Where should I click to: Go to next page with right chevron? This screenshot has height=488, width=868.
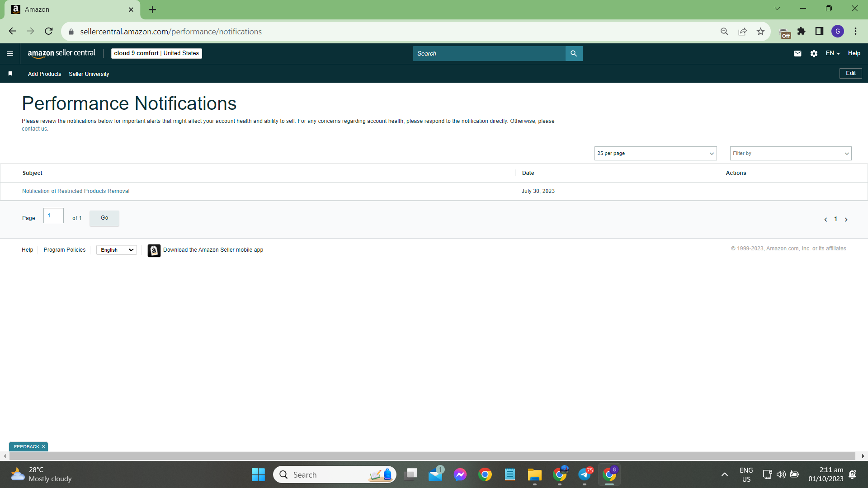pos(846,220)
